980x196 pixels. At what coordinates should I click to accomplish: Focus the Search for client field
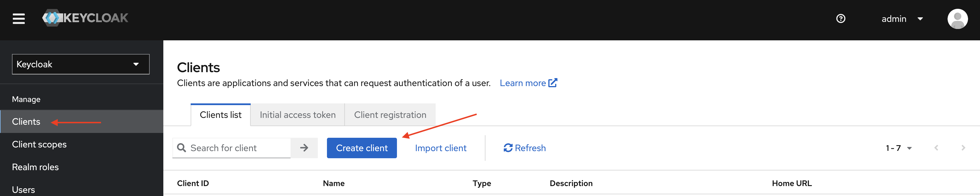(232, 148)
